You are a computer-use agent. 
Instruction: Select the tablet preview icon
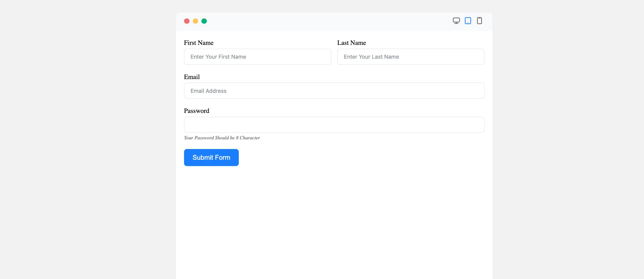click(468, 21)
